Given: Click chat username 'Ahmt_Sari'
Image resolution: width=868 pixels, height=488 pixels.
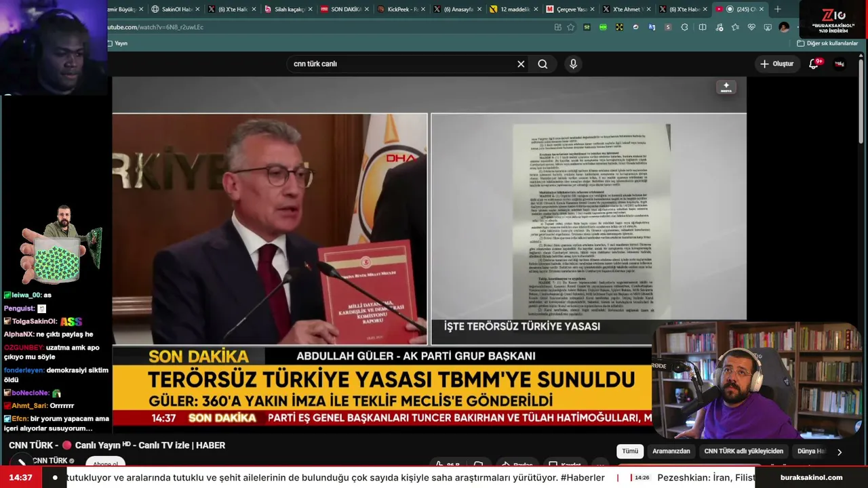Looking at the screenshot, I should click(30, 405).
